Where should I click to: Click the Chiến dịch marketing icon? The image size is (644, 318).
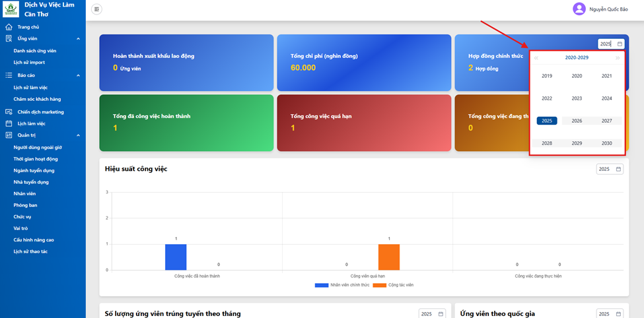click(9, 112)
